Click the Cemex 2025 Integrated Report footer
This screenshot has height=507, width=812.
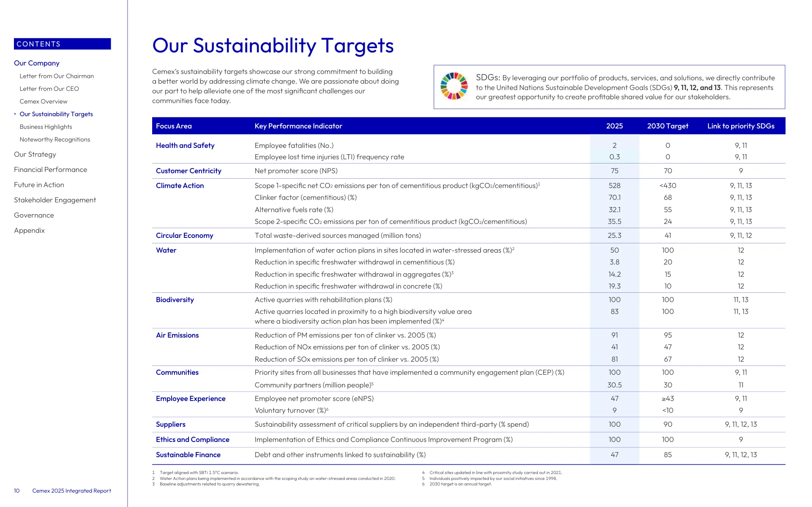point(72,491)
